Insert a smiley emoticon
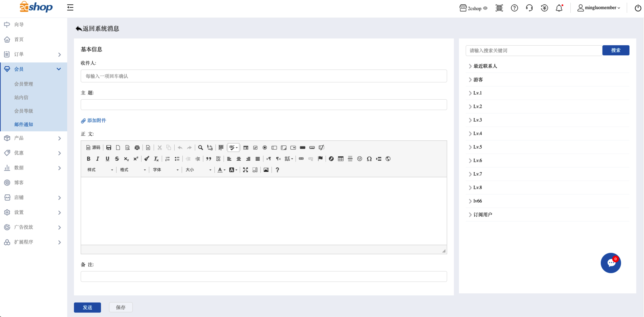The width and height of the screenshot is (644, 317). click(359, 159)
